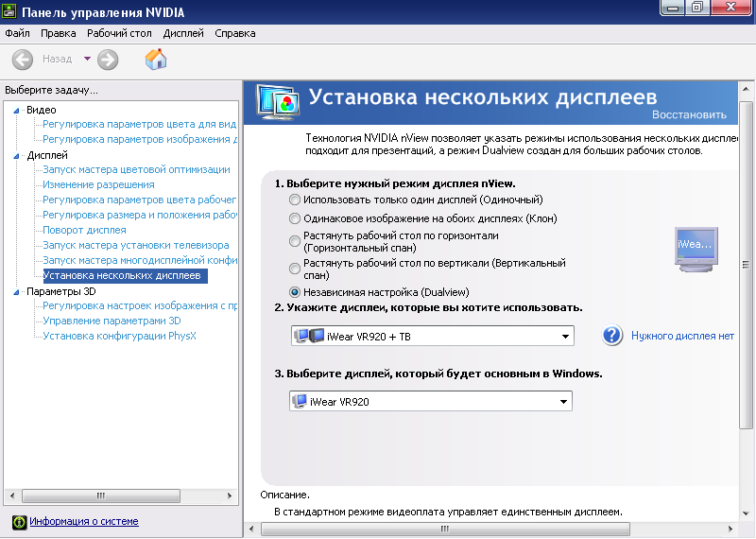Go to Home via house icon

(x=156, y=60)
